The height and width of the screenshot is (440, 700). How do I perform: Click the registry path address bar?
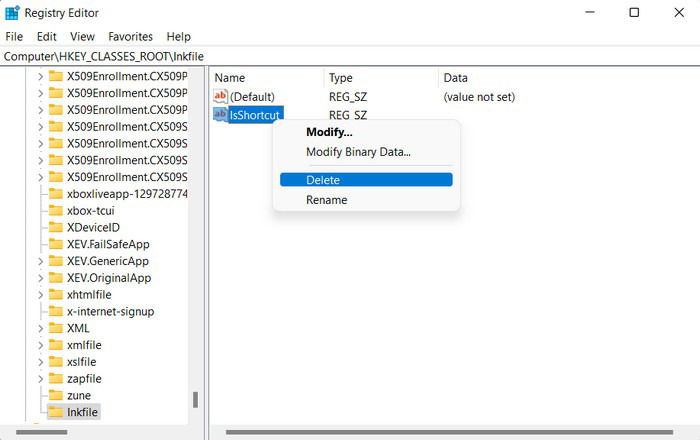tap(350, 57)
